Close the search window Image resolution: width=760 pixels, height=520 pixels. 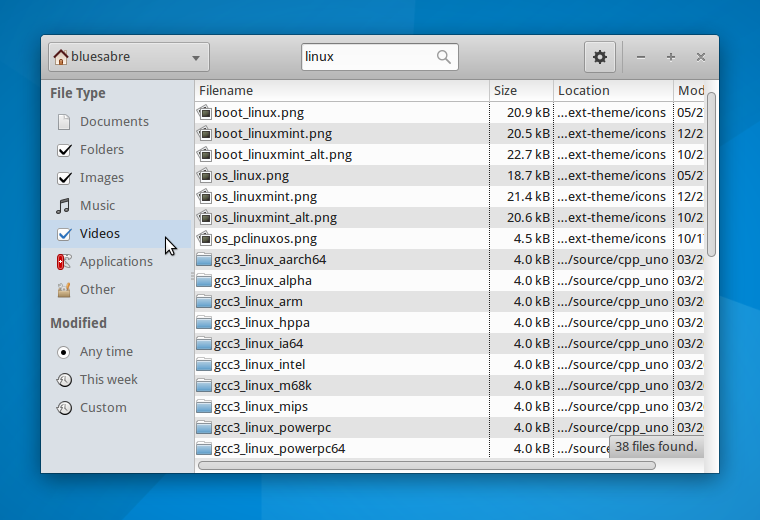(701, 57)
